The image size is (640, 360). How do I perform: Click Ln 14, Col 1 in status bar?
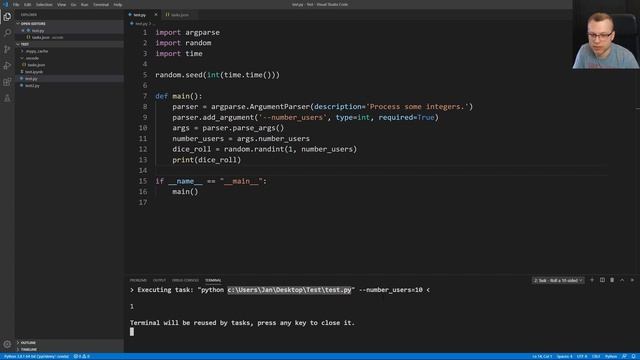pos(542,356)
